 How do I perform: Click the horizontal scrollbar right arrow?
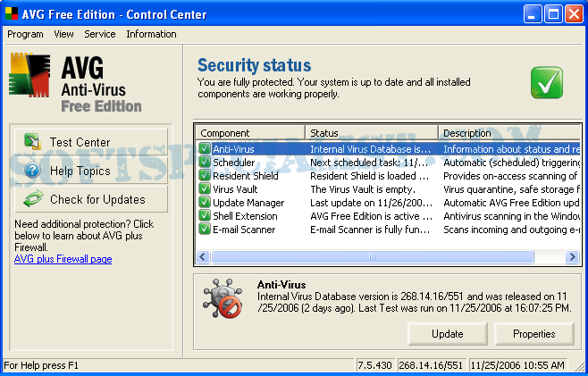click(572, 257)
